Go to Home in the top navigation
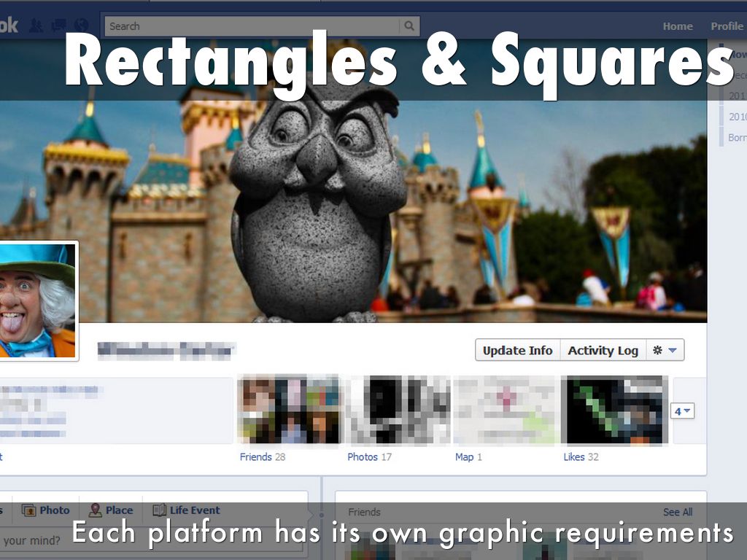Viewport: 747px width, 560px height. point(677,26)
